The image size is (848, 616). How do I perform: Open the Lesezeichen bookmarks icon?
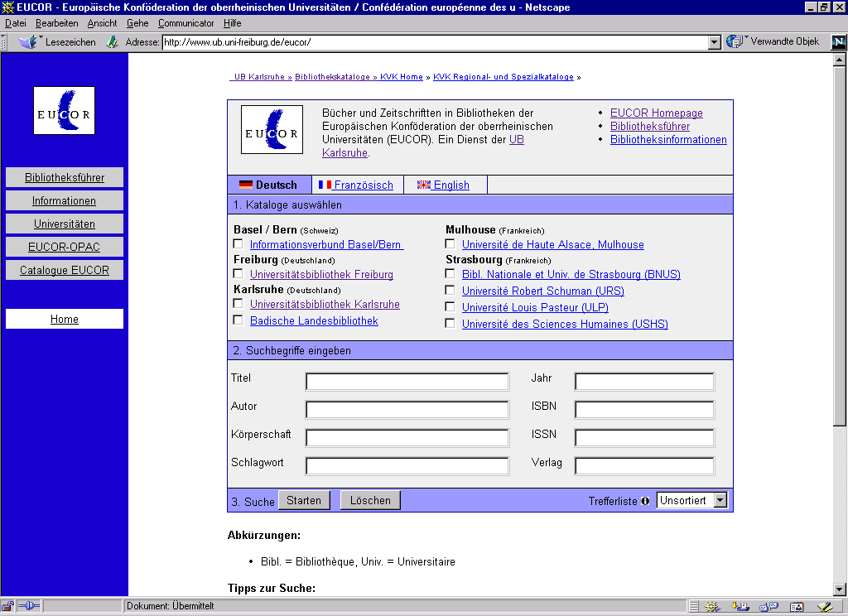[x=27, y=41]
